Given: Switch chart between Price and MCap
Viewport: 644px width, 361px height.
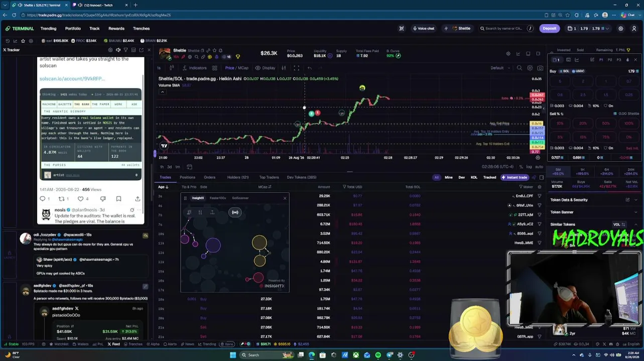Looking at the screenshot, I should (x=236, y=68).
